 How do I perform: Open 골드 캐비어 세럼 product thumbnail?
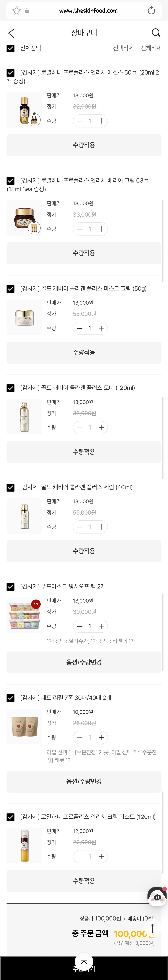(x=24, y=516)
